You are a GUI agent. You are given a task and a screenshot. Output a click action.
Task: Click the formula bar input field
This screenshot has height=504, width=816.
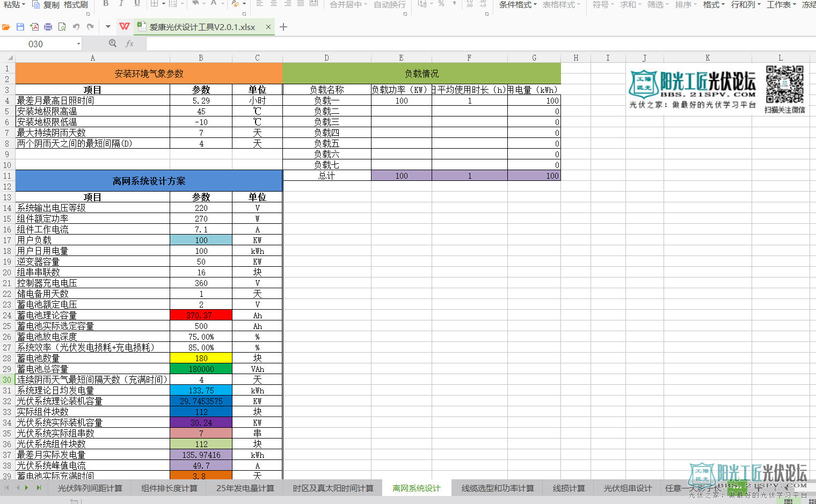(480, 44)
